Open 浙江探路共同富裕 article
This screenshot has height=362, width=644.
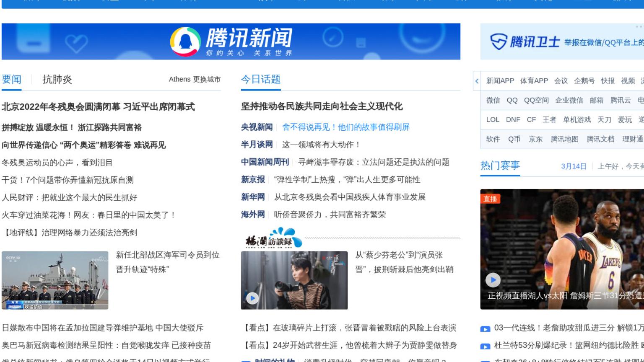coord(110,127)
